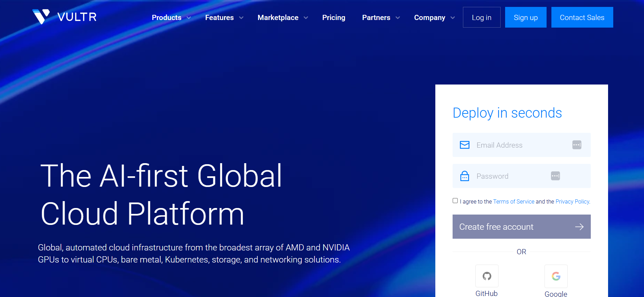Screen dimensions: 644x297
Task: Click the arrow on Create free account
Action: pyautogui.click(x=579, y=227)
